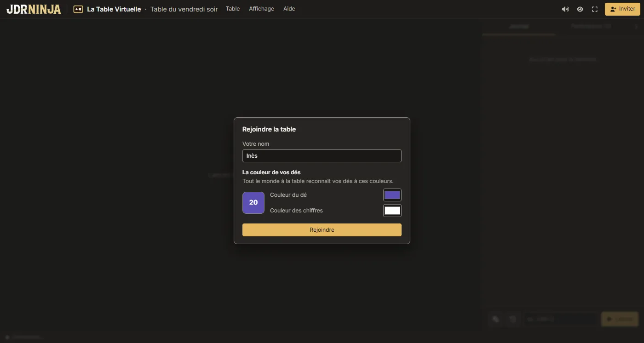Click the Table du vendredi soir name
This screenshot has width=644, height=343.
(184, 9)
